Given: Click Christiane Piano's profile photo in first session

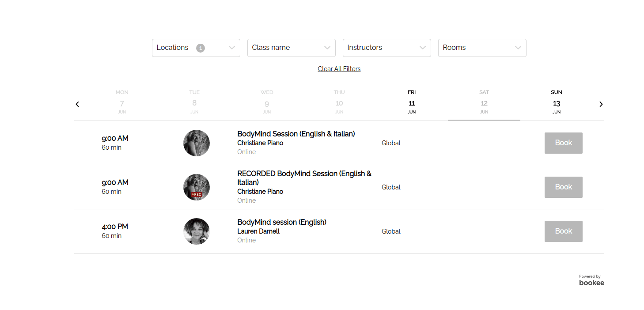Looking at the screenshot, I should [x=197, y=143].
